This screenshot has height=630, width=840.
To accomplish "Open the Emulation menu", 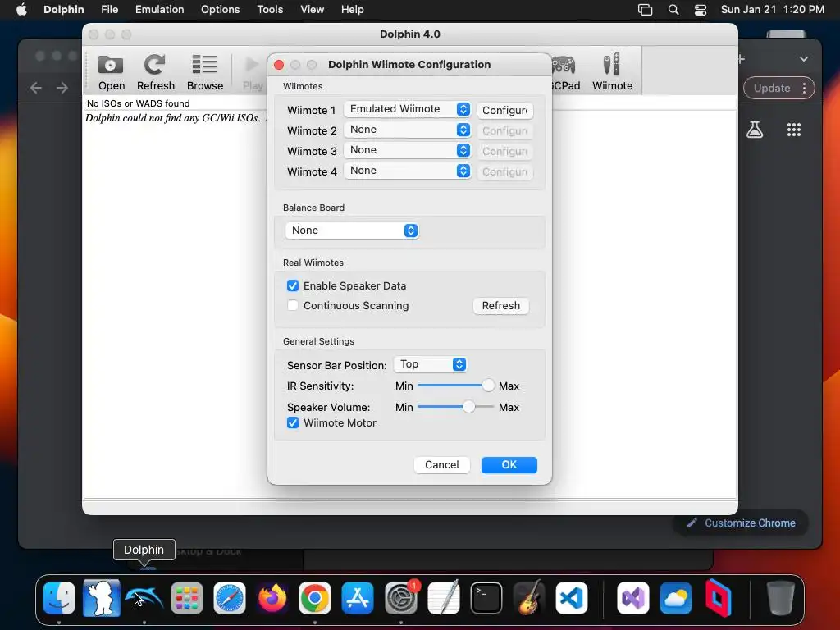I will pos(159,10).
